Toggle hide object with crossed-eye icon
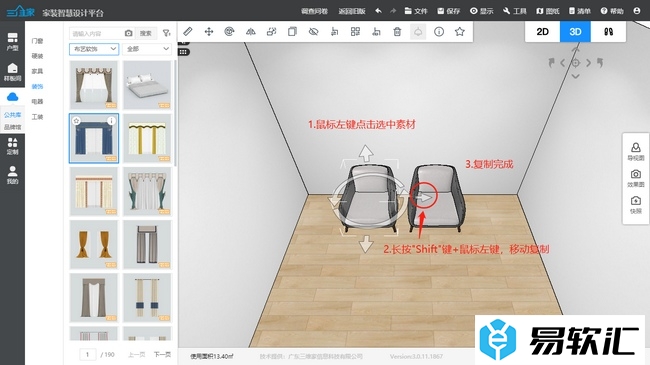650x365 pixels. [313, 32]
